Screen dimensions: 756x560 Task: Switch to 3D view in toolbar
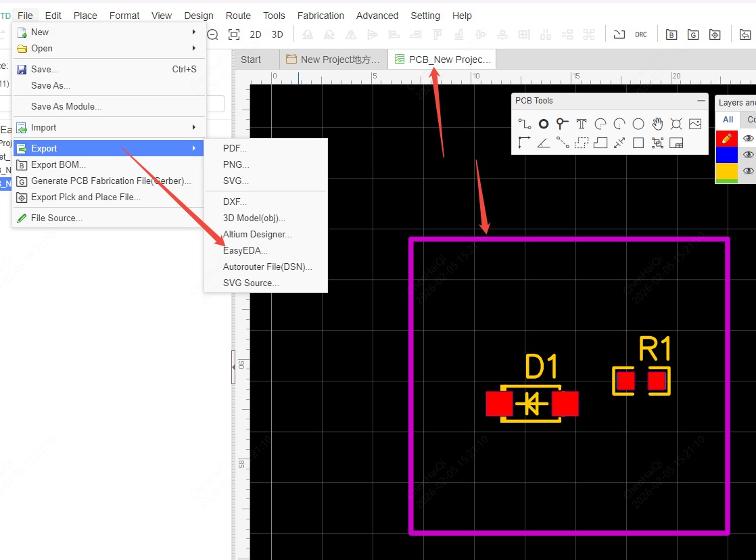coord(277,34)
